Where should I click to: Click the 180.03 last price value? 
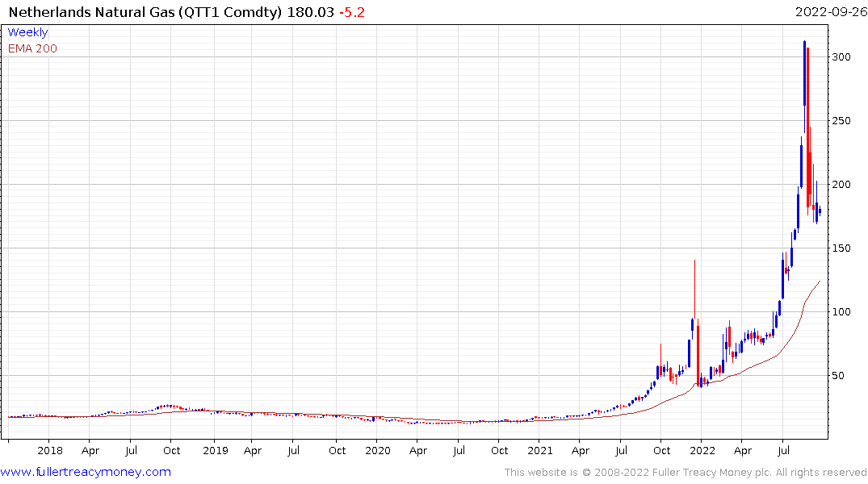[311, 12]
